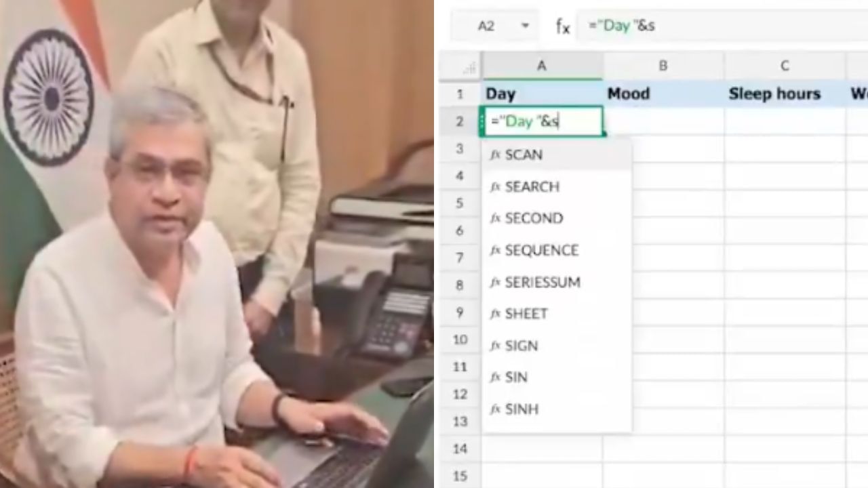Screen dimensions: 868x488
Task: Click the fx insert function icon
Action: (563, 26)
